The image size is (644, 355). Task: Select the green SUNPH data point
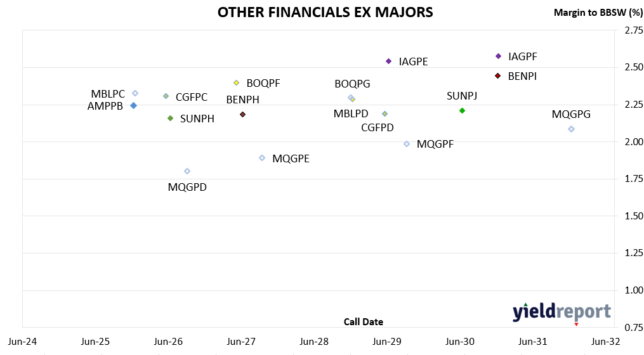coord(171,119)
